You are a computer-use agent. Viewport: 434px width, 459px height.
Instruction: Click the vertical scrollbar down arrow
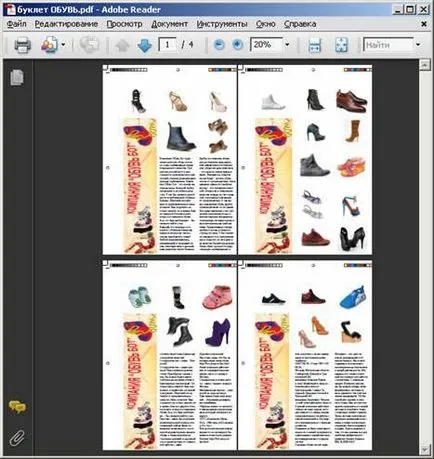pos(424,450)
